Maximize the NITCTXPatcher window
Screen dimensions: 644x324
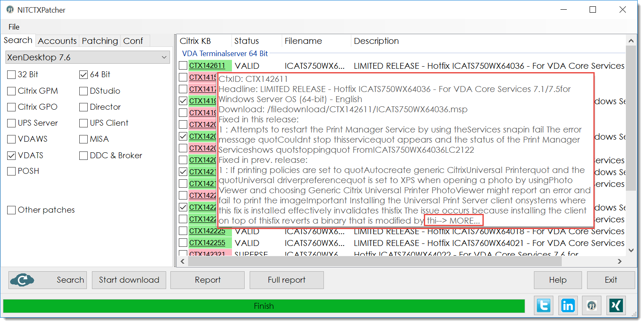coord(593,10)
